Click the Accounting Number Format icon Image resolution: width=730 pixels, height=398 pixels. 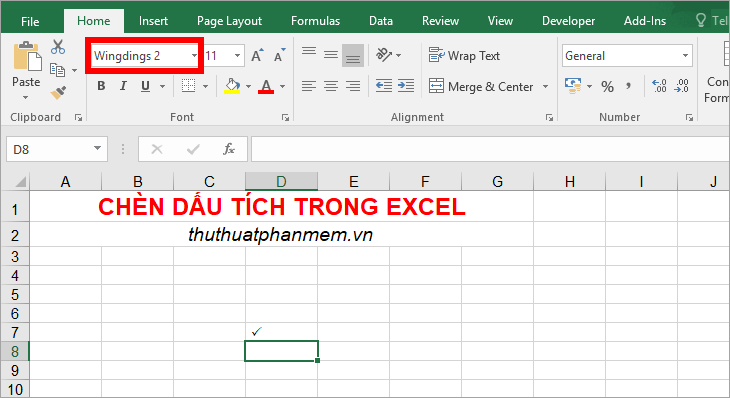click(573, 86)
